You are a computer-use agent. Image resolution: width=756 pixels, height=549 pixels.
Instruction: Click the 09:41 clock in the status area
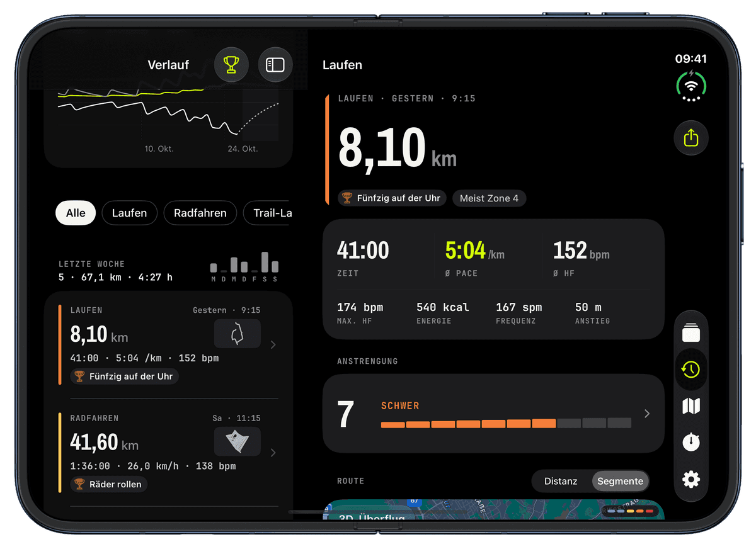[x=691, y=59]
